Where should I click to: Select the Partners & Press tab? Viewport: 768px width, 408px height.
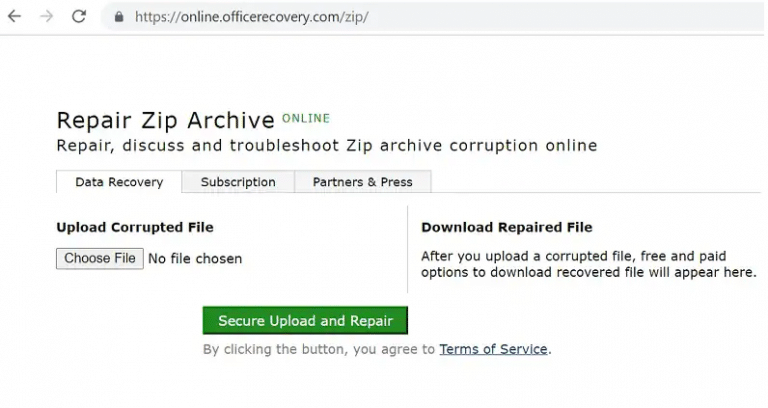tap(362, 182)
